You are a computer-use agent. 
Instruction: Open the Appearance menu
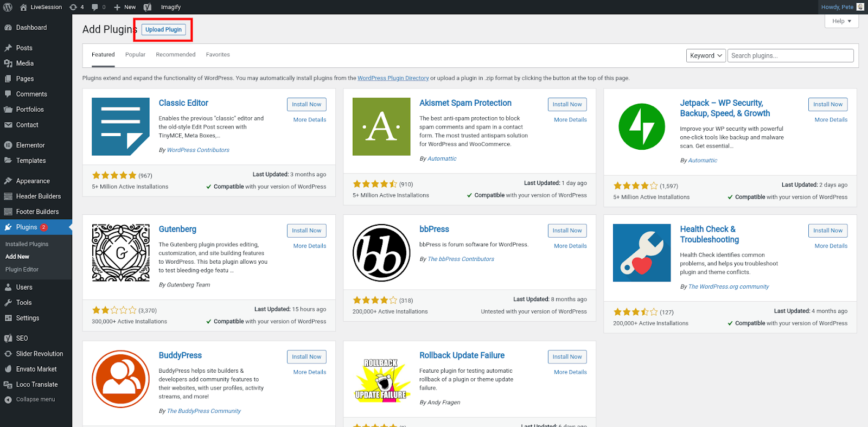pyautogui.click(x=33, y=181)
